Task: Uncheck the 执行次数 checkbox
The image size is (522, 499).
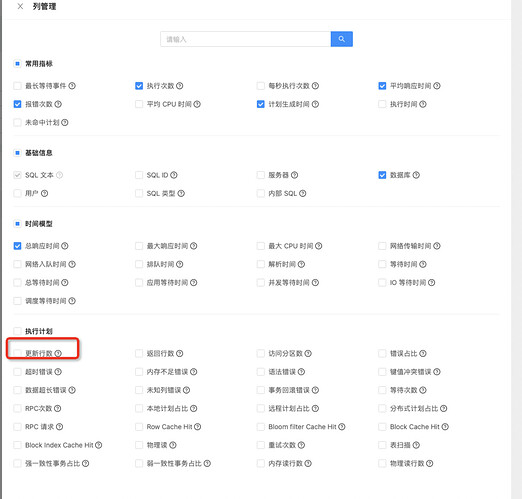Action: 139,86
